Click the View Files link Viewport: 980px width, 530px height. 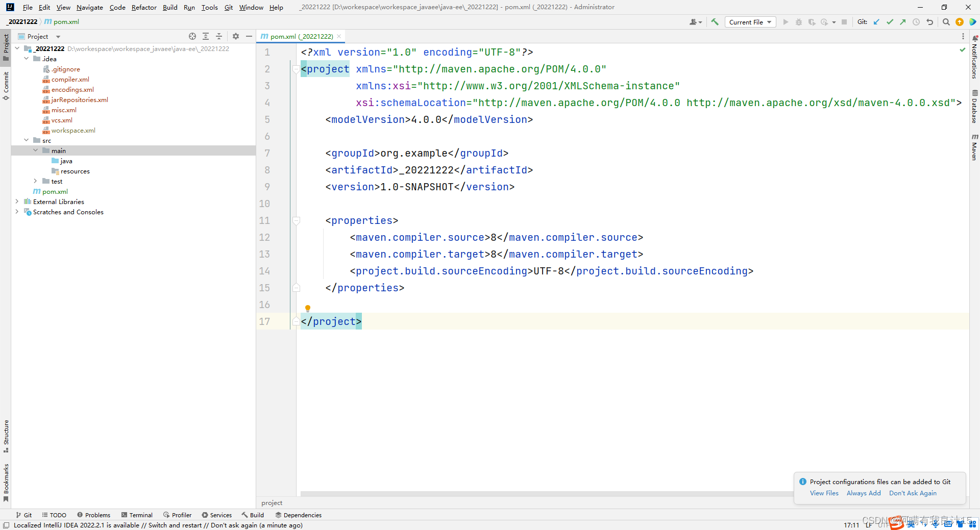(824, 493)
